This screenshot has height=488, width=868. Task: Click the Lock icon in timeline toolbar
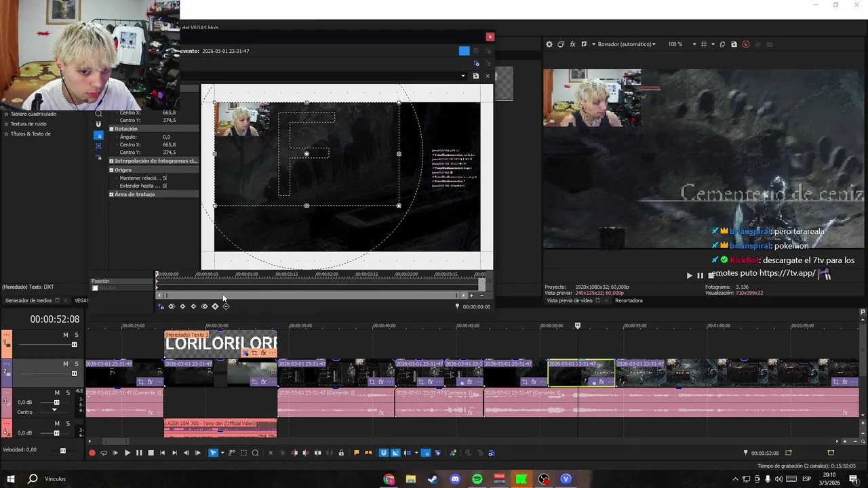(341, 453)
